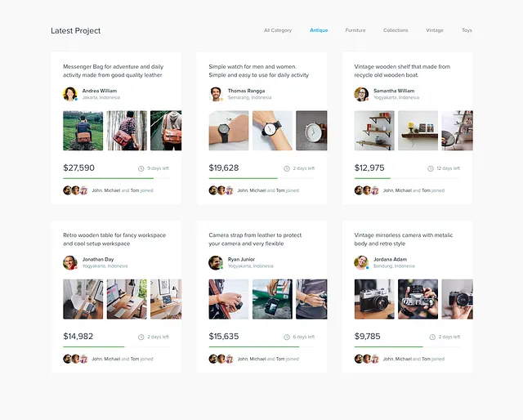Open the Vintage wooden shelf project title
Viewport: 523px width, 420px height.
pyautogui.click(x=402, y=70)
